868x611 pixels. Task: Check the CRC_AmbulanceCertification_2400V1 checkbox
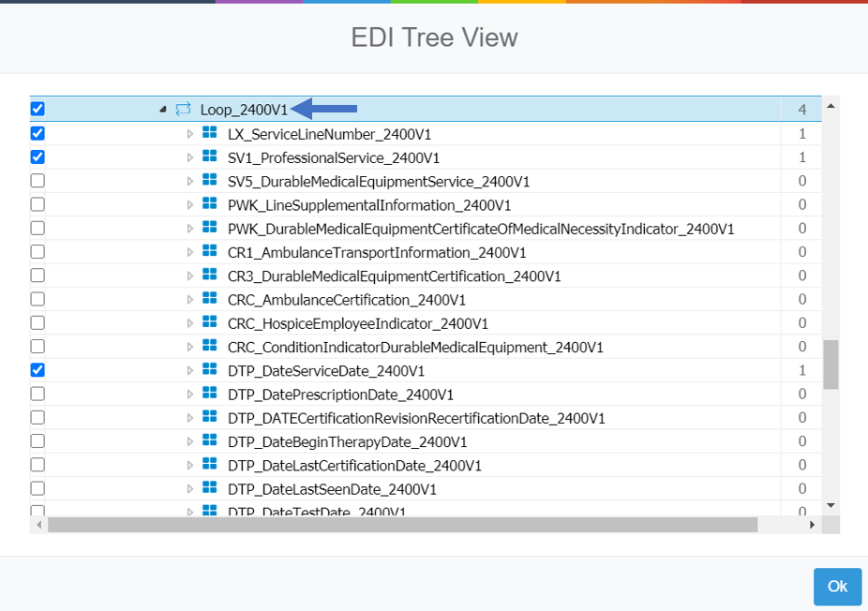(x=37, y=299)
